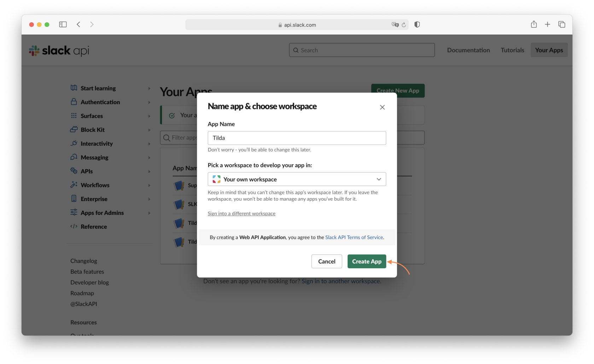Open the privacy shield icon
This screenshot has width=594, height=364.
coord(417,24)
